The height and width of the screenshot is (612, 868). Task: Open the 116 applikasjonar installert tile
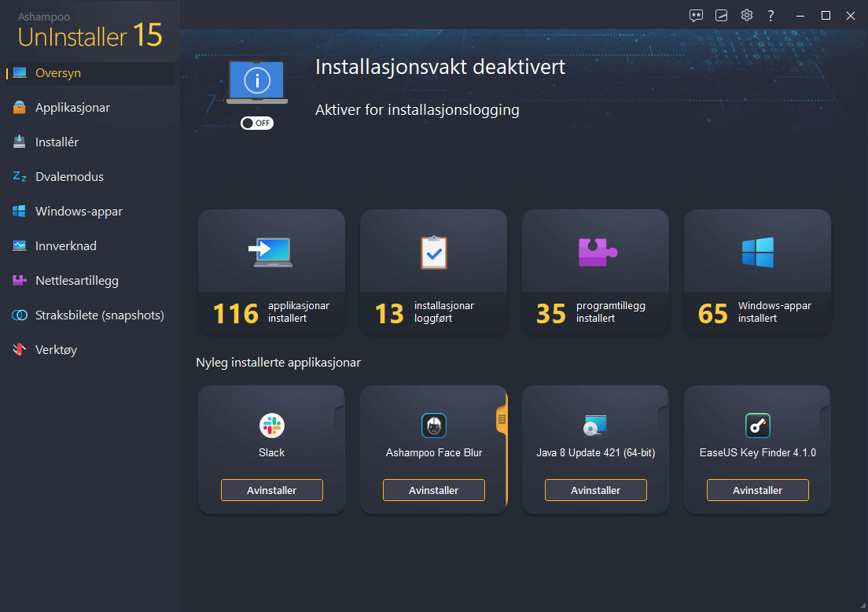tap(271, 271)
